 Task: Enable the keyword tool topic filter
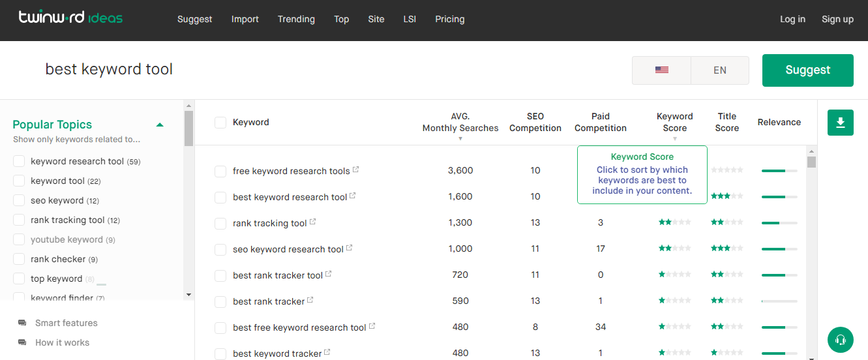[x=19, y=181]
